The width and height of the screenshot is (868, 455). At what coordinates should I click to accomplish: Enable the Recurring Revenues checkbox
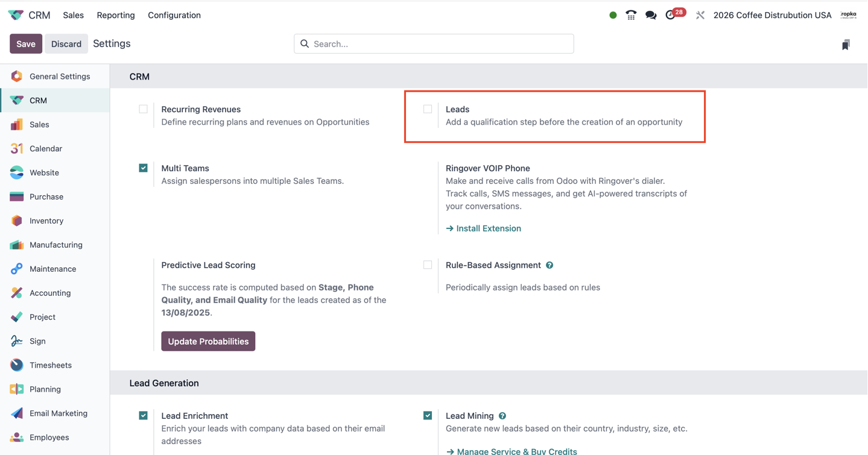[x=143, y=109]
